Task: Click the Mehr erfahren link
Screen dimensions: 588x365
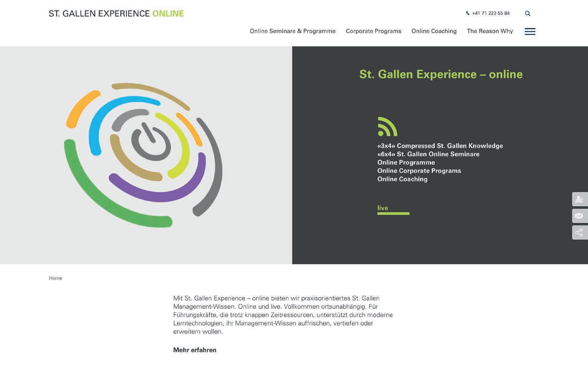Action: click(x=195, y=350)
